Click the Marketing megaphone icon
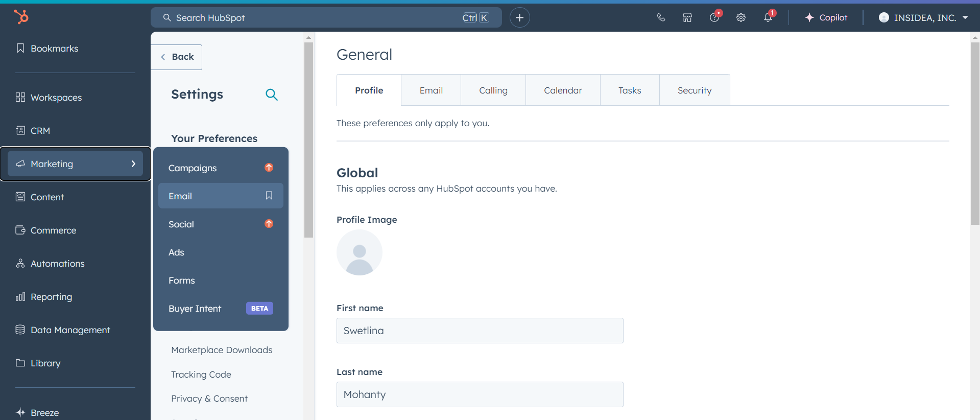 tap(20, 164)
